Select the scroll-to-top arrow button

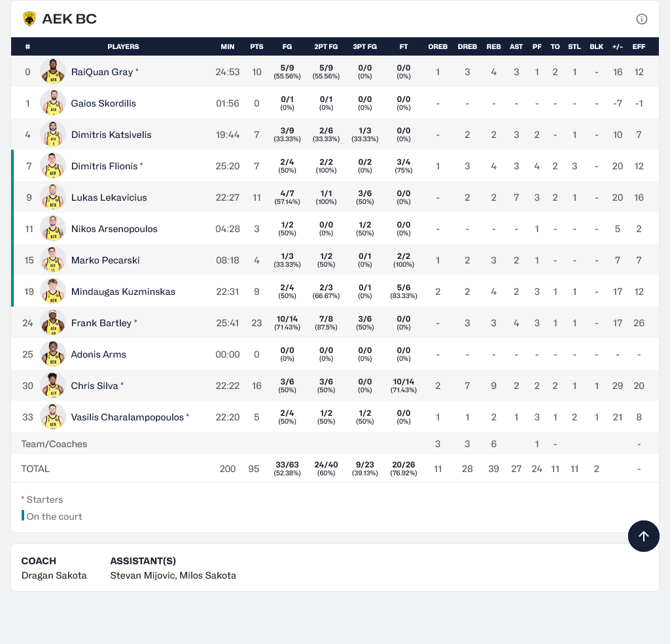coord(644,536)
